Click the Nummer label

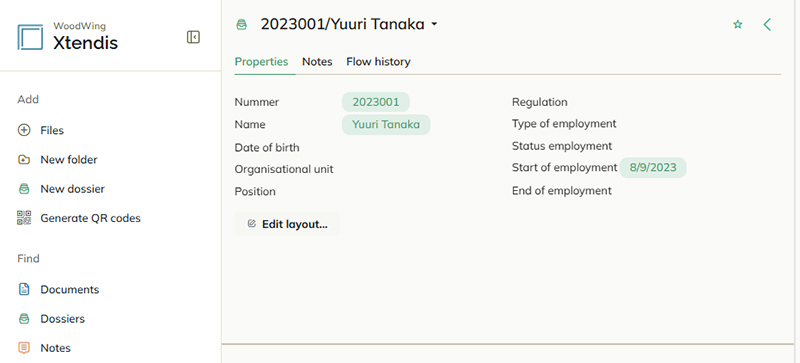(x=257, y=102)
